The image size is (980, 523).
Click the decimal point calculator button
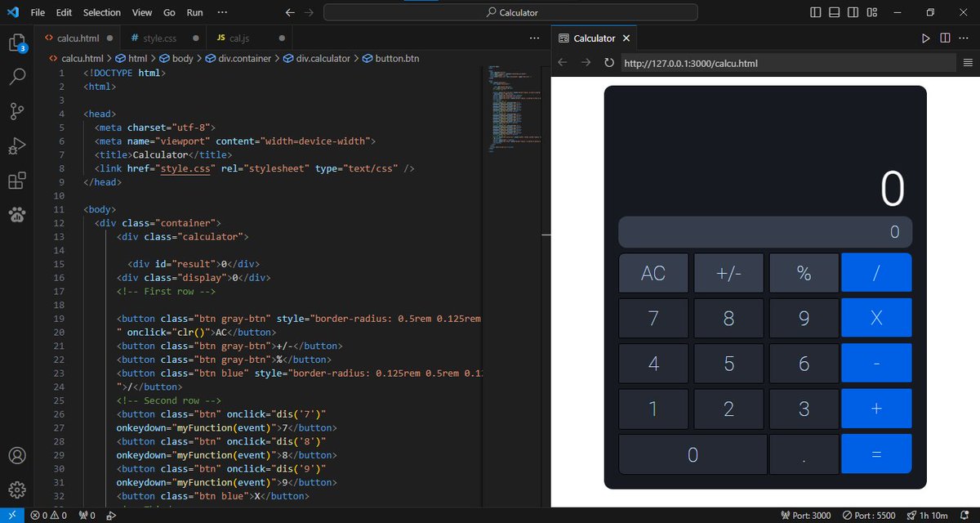[x=804, y=454]
